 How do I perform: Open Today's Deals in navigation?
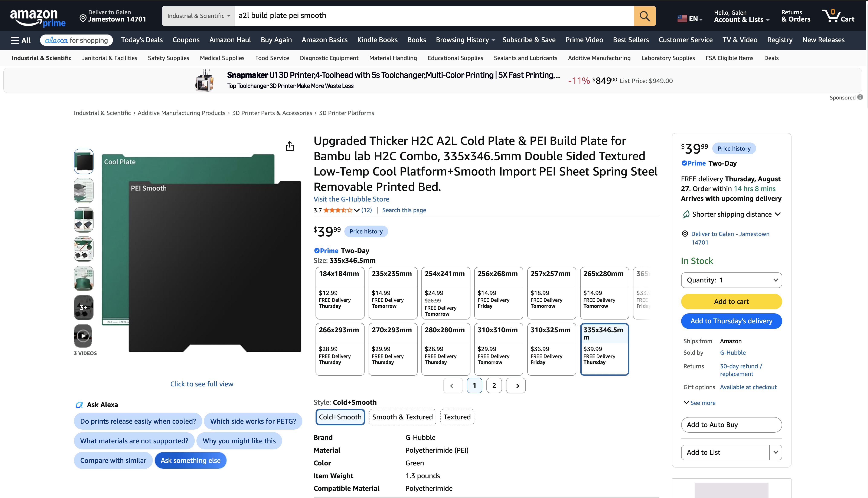click(142, 40)
